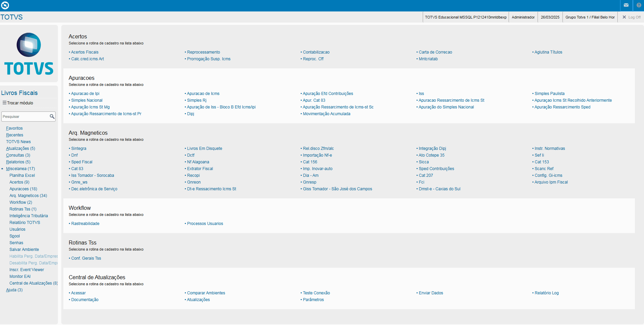The image size is (644, 325).
Task: Expand Ajuda (3) menu
Action: (x=14, y=290)
